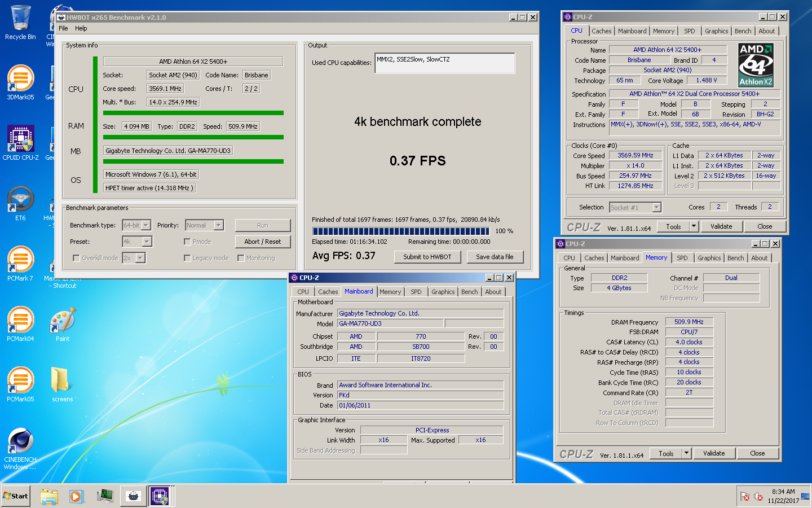Click the muted volume tray icon
The height and width of the screenshot is (508, 812).
point(758,497)
